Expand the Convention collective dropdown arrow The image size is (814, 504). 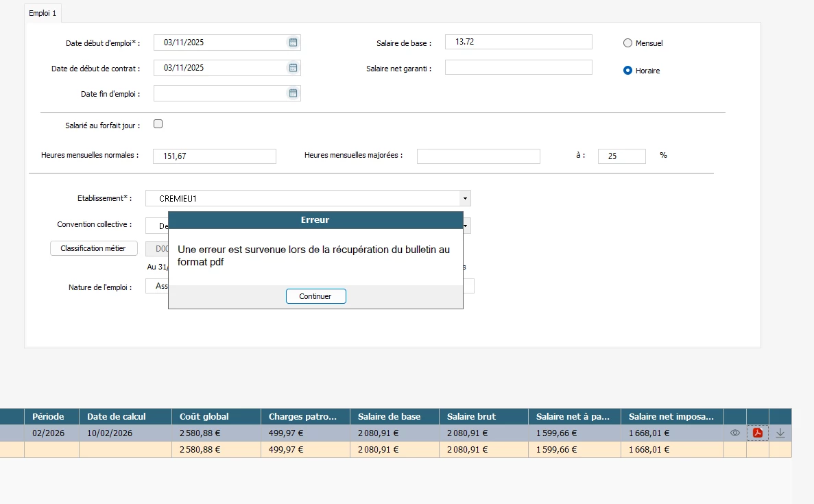(x=466, y=226)
